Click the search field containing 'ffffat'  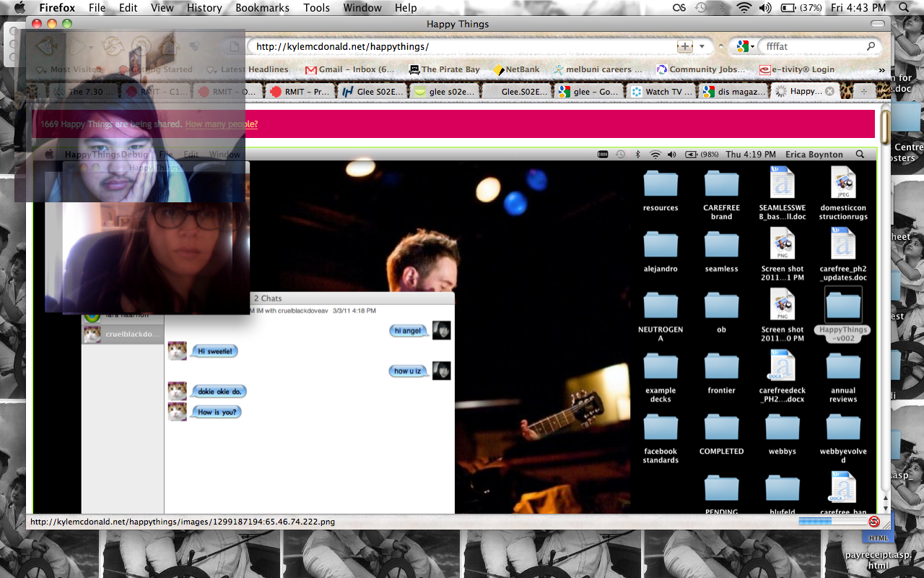(812, 46)
